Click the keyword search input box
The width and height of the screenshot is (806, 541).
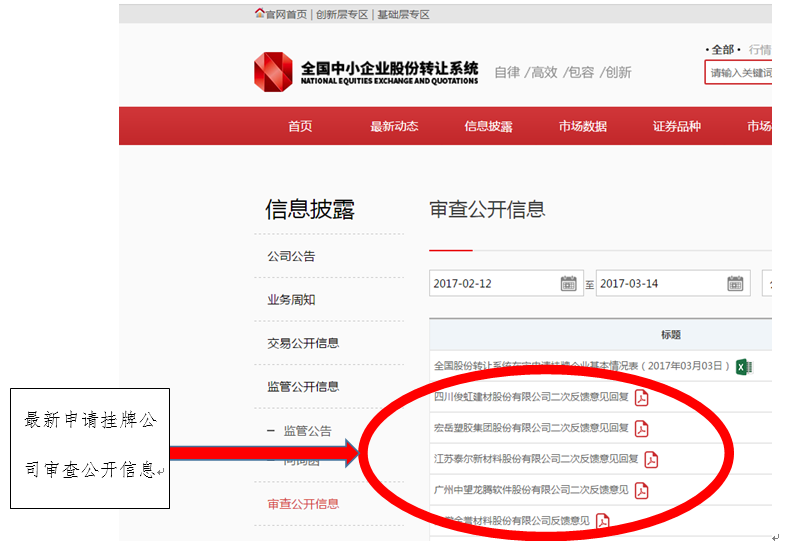739,72
